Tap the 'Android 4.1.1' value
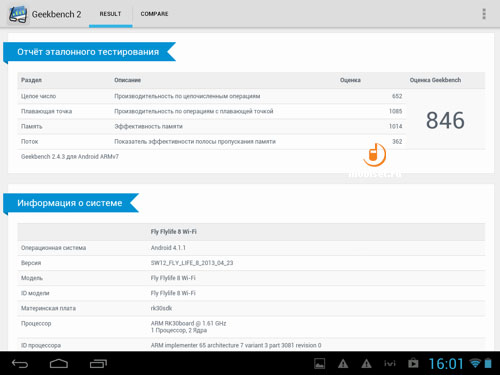This screenshot has width=500, height=375. pos(168,248)
